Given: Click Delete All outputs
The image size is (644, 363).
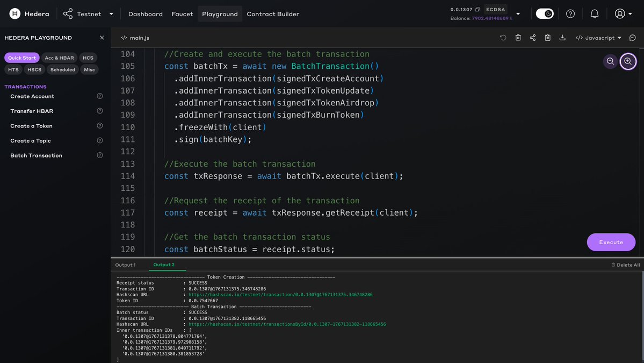Looking at the screenshot, I should [x=626, y=265].
